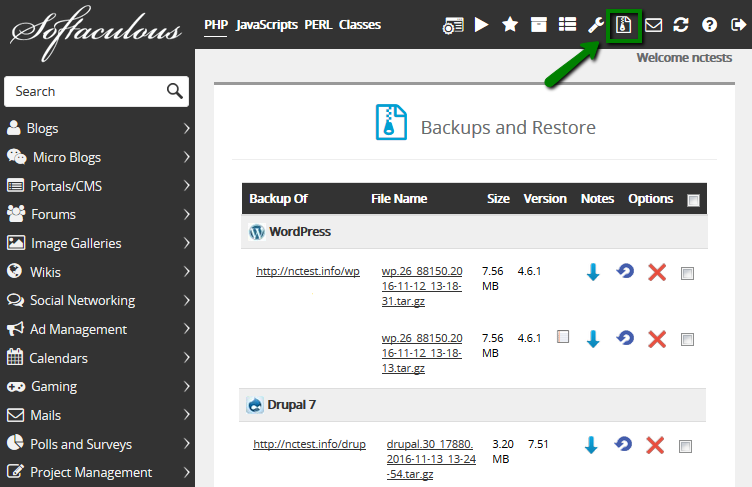Click the wp.26_88150 13-18-13.tar.gz file link
The height and width of the screenshot is (487, 752).
tap(422, 353)
